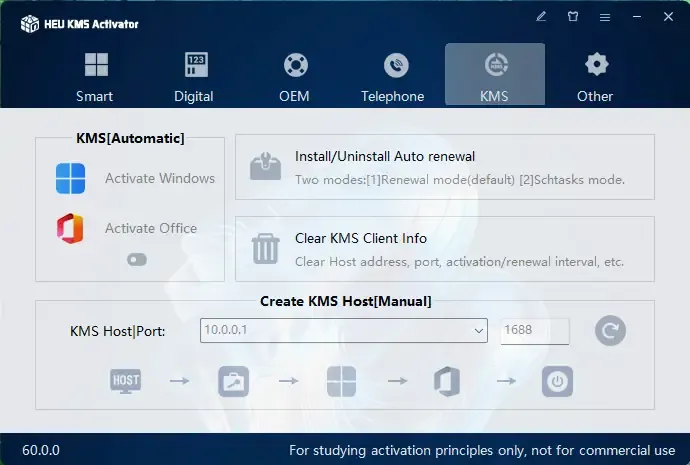Click the blue Windows logo icon
690x465 pixels.
pos(70,178)
